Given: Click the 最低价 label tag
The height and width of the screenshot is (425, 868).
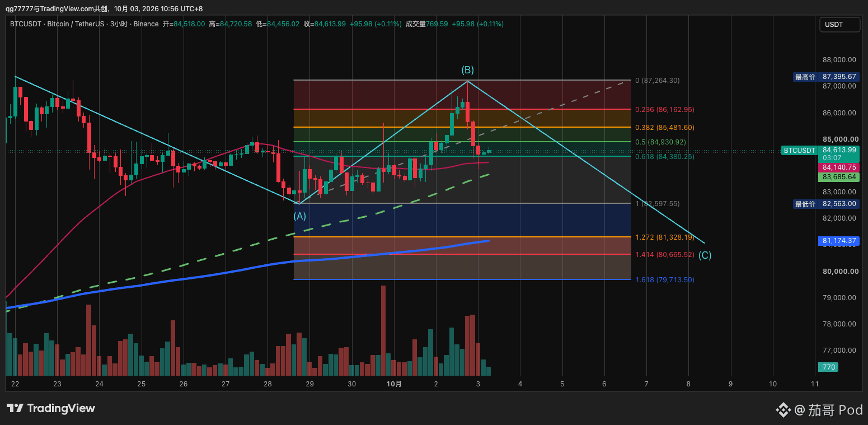Looking at the screenshot, I should tap(805, 204).
